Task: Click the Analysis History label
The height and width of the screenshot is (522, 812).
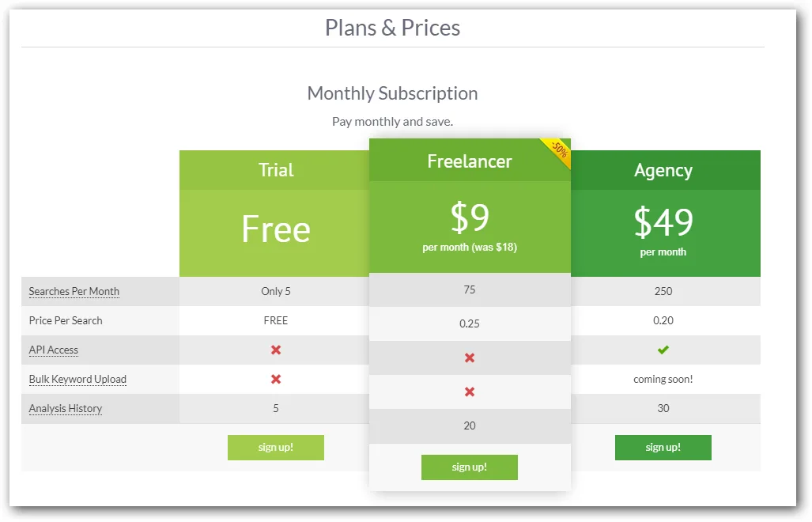Action: (66, 409)
